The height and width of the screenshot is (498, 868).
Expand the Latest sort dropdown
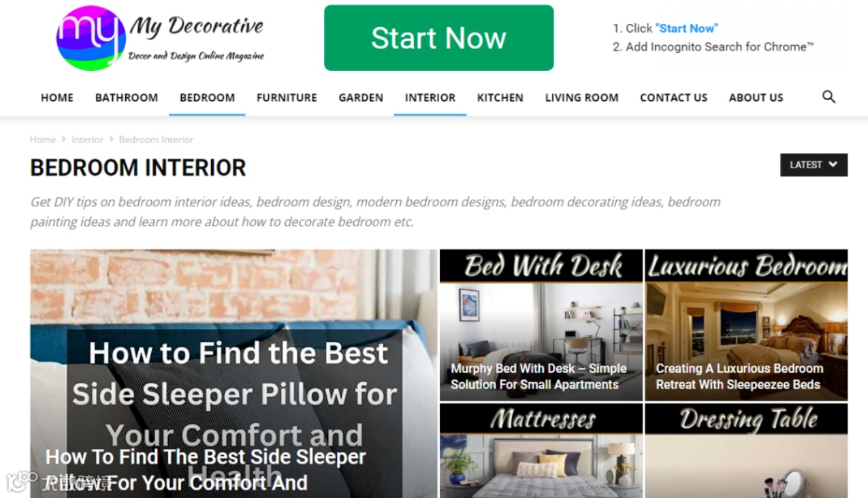tap(814, 165)
